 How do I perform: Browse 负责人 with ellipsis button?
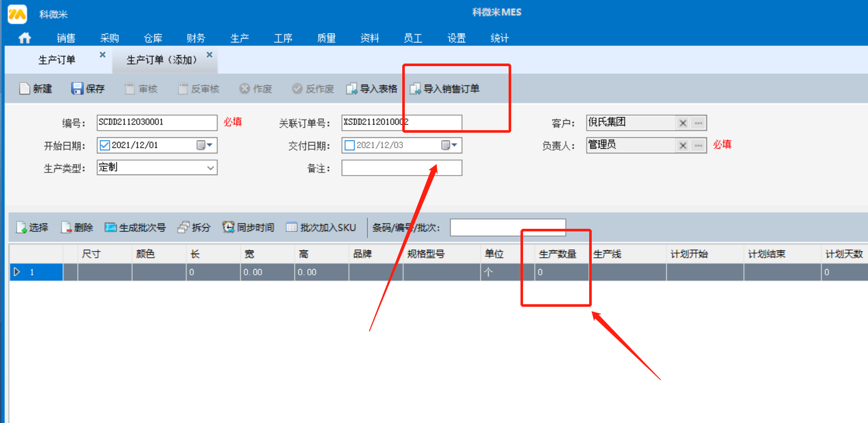point(699,146)
